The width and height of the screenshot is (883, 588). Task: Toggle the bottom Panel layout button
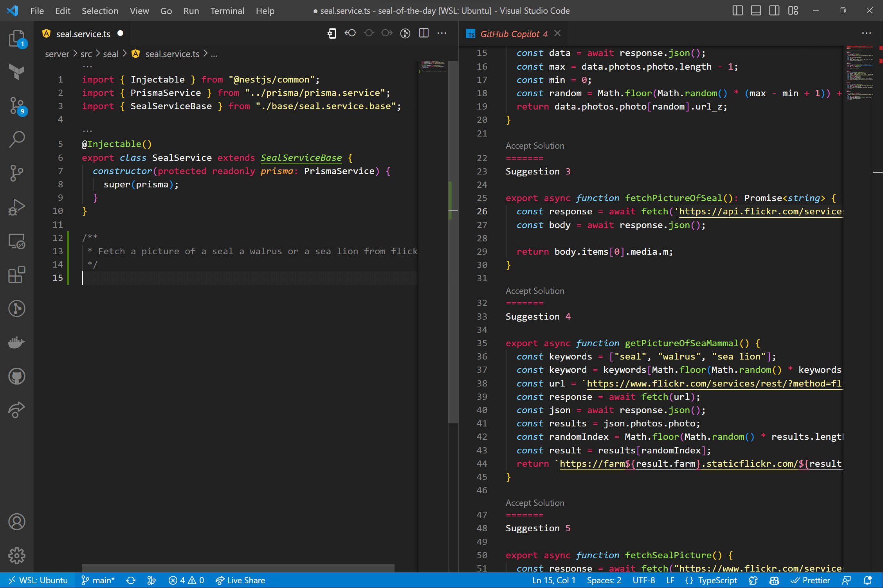(756, 11)
